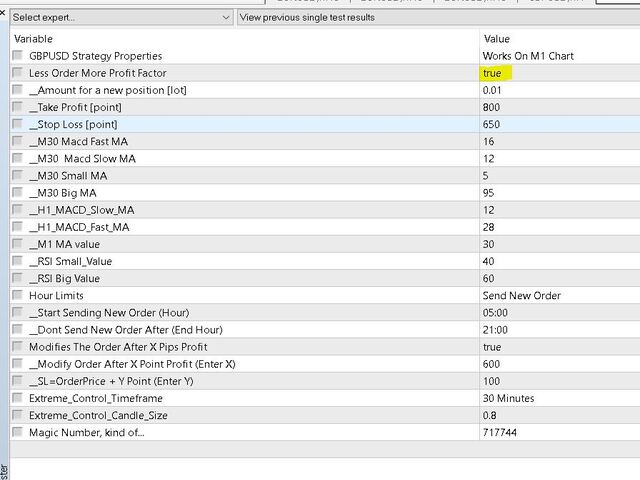Click the 30 Minutes timeframe value
Image resolution: width=640 pixels, height=480 pixels.
pyautogui.click(x=509, y=398)
